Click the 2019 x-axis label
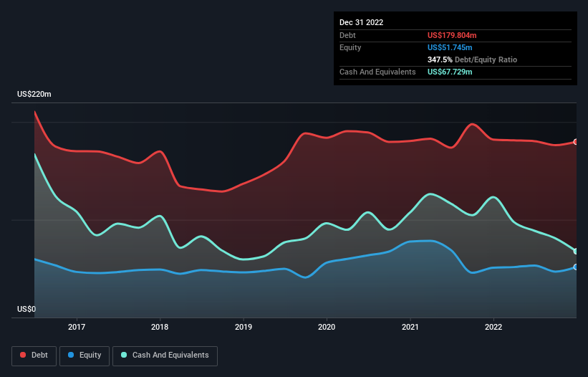 point(244,327)
